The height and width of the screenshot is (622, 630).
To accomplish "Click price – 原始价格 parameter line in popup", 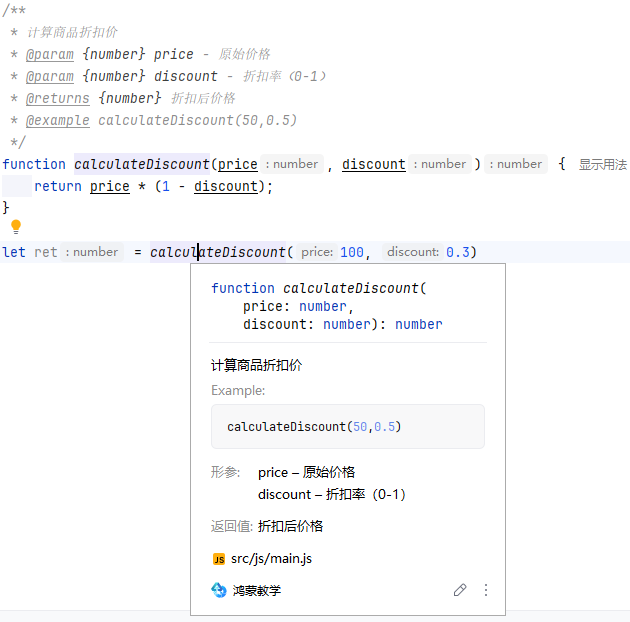I will point(307,472).
